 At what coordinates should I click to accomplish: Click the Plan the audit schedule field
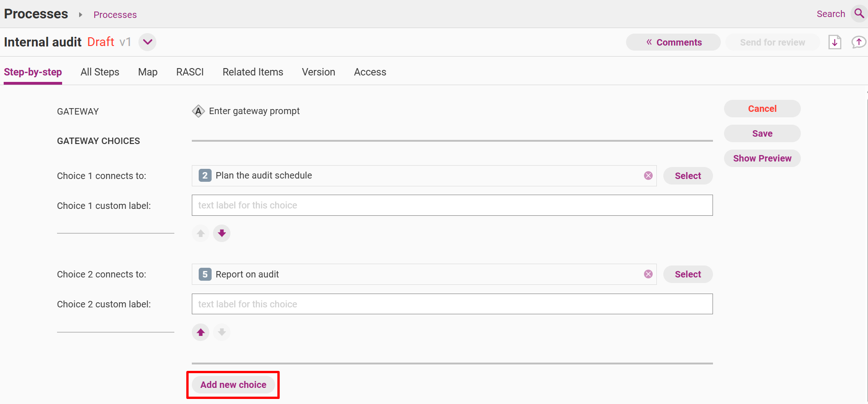(424, 176)
